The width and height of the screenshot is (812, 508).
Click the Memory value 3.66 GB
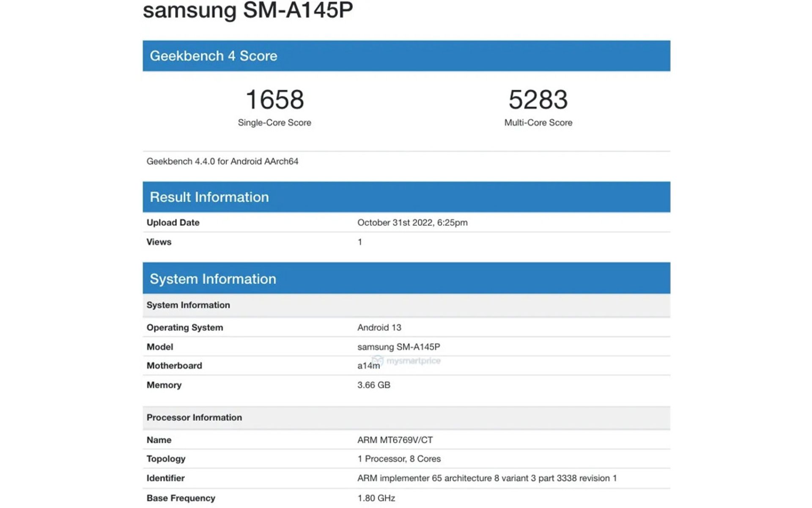374,385
